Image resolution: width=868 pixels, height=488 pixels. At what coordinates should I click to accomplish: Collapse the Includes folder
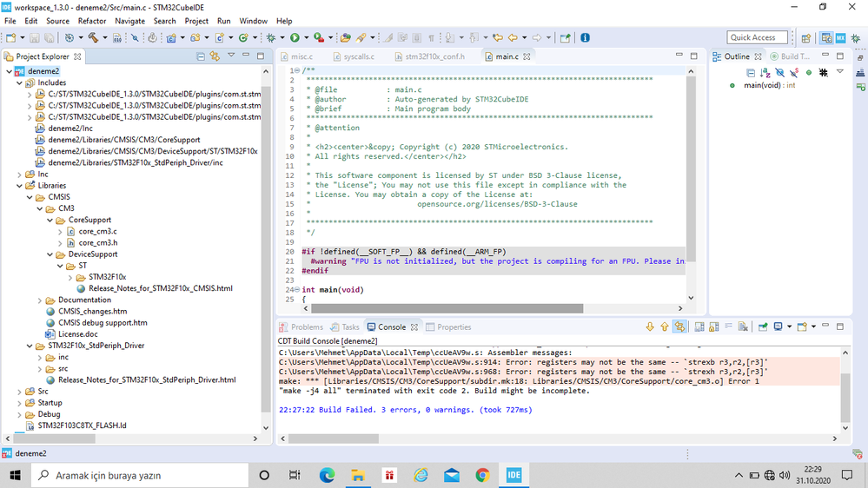tap(19, 83)
